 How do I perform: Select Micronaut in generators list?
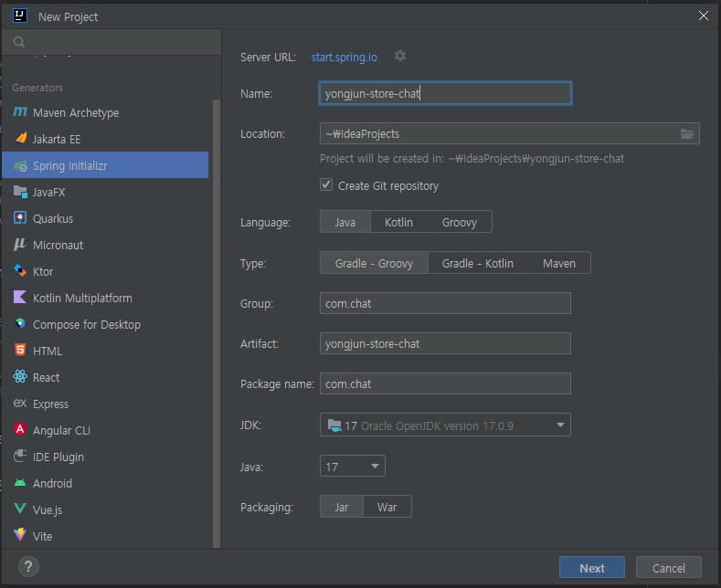(x=105, y=246)
